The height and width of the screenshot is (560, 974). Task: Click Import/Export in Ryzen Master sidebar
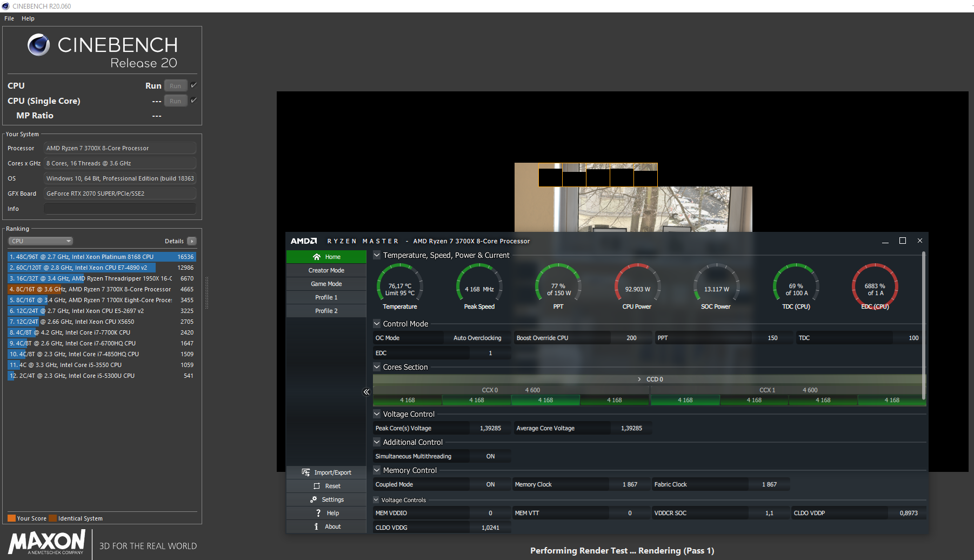pos(326,472)
